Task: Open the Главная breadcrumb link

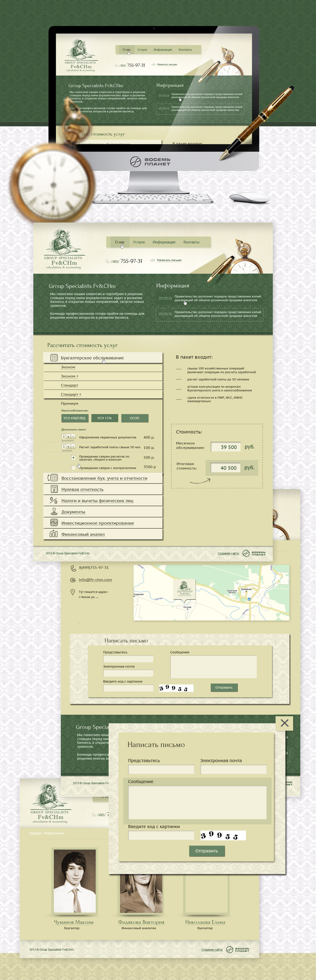Action: coord(35,833)
